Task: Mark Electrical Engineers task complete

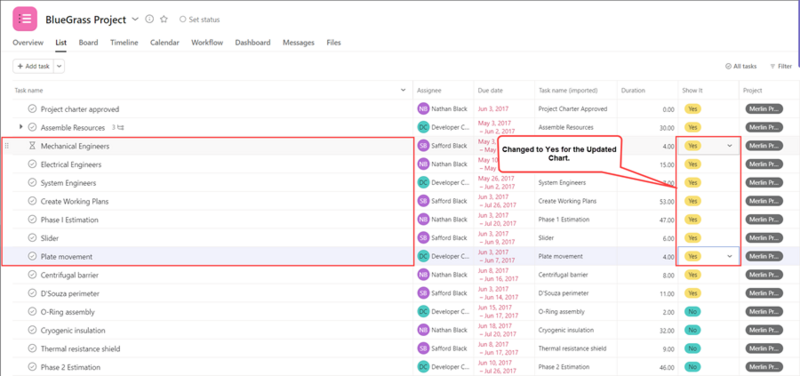Action: click(32, 164)
